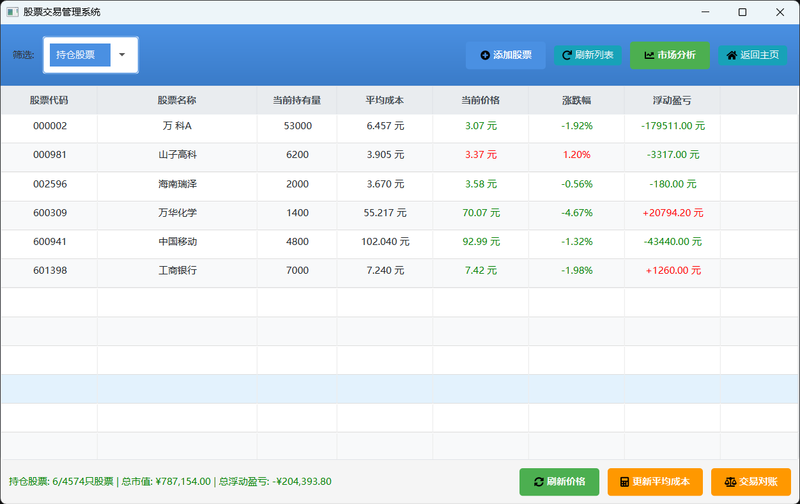Select stock code 600941
The image size is (800, 504).
50,241
